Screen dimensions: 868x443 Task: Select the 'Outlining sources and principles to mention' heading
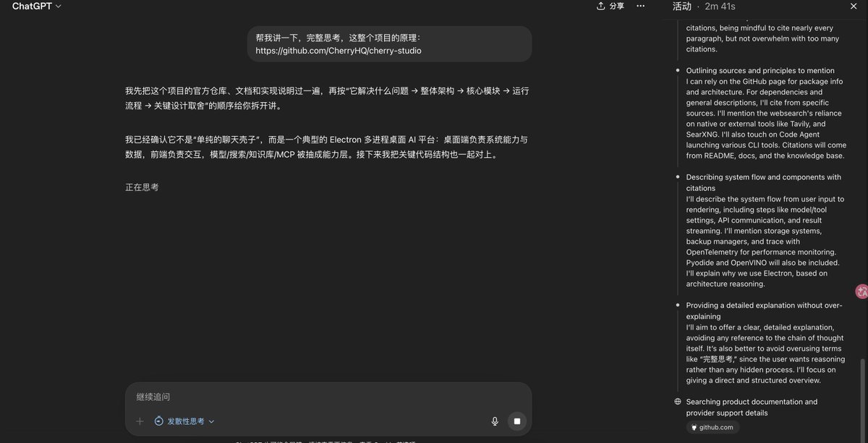click(x=760, y=71)
